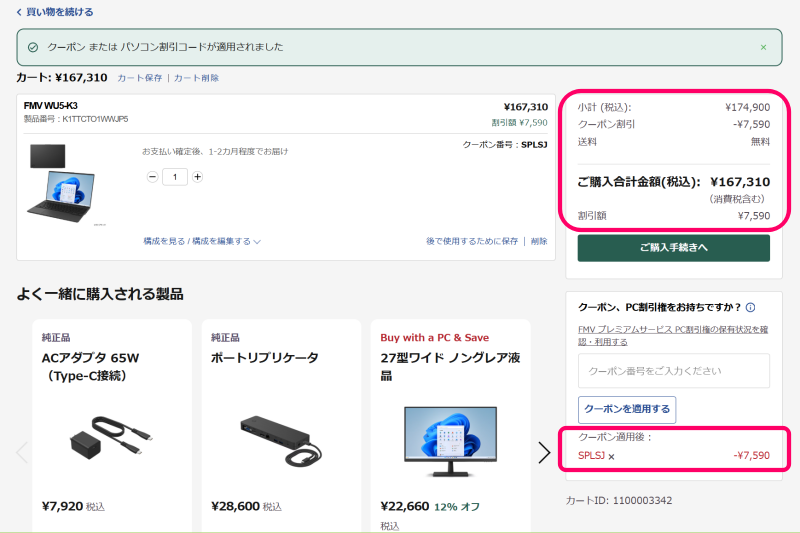This screenshot has width=800, height=533.
Task: Select the 小計 ¥174,900 value
Action: tap(747, 108)
